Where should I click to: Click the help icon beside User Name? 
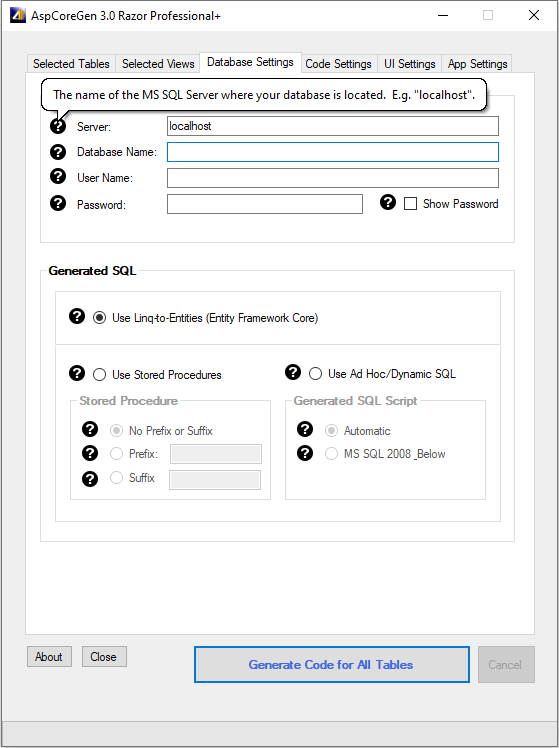(58, 176)
